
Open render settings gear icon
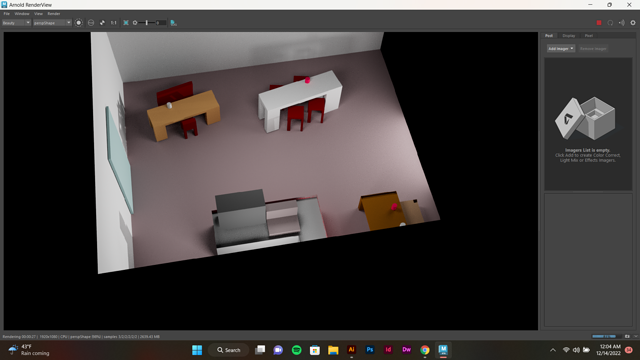coord(633,23)
